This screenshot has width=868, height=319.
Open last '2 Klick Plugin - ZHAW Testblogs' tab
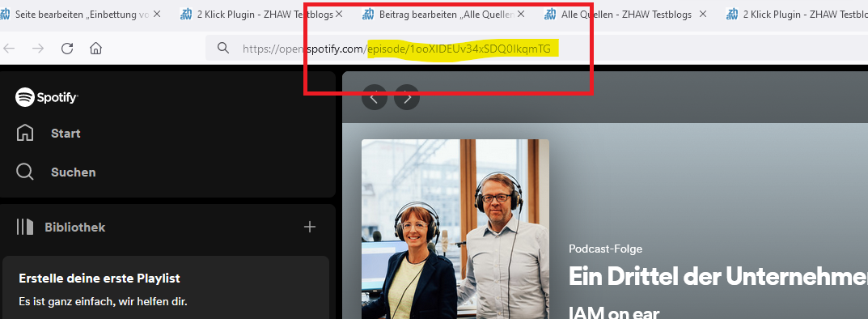(x=797, y=15)
